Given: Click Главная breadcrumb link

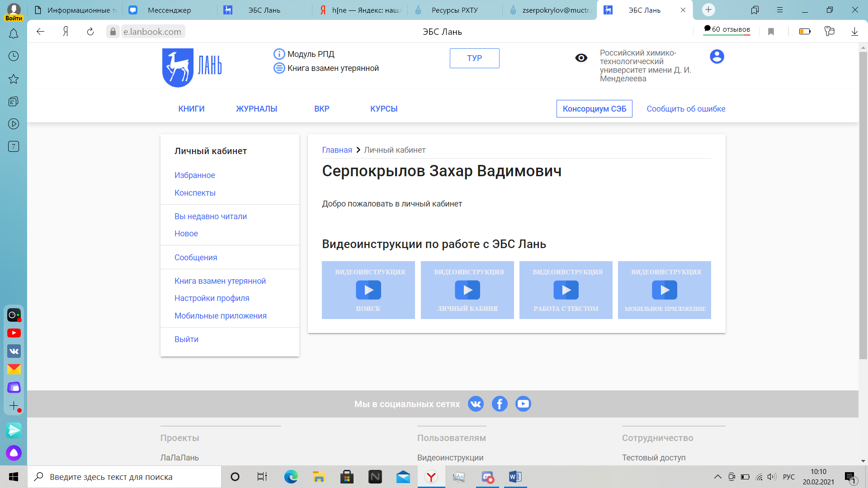Looking at the screenshot, I should 337,150.
